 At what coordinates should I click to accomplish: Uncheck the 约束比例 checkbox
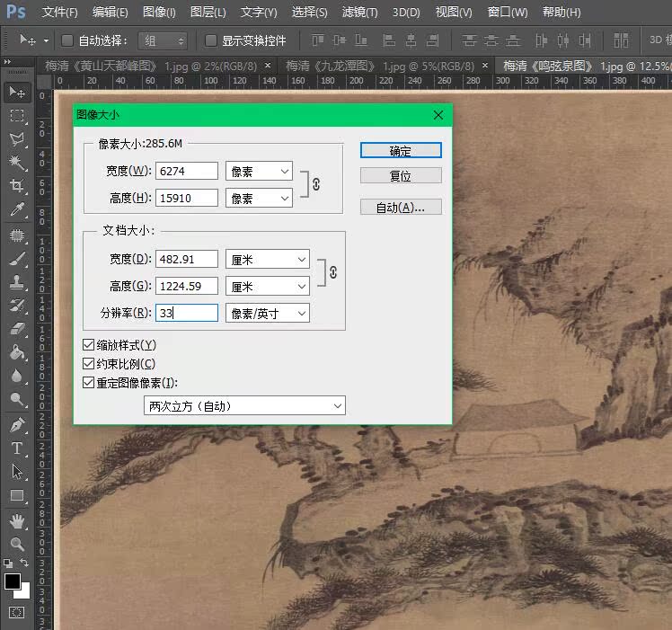click(x=88, y=364)
